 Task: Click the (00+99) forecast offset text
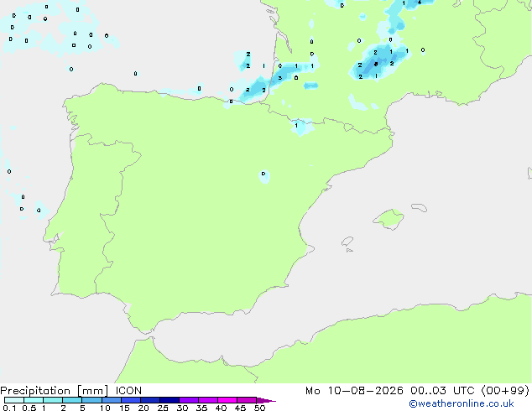coord(505,391)
